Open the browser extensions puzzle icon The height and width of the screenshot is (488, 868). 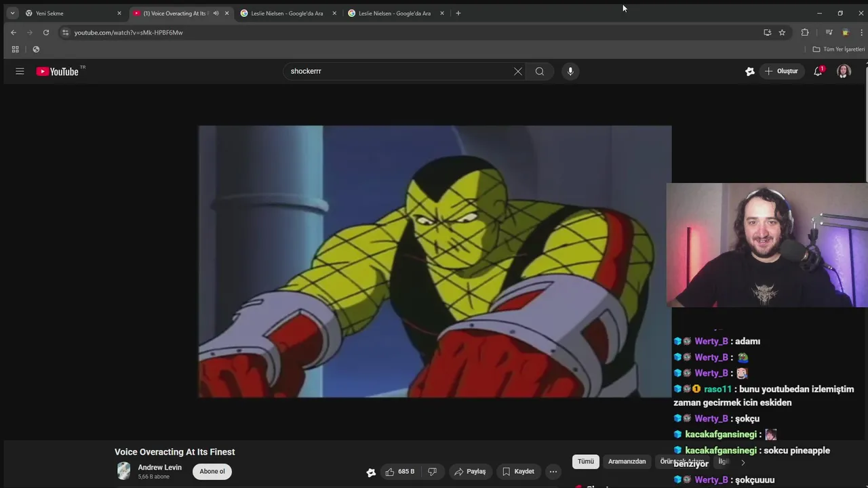tap(805, 33)
